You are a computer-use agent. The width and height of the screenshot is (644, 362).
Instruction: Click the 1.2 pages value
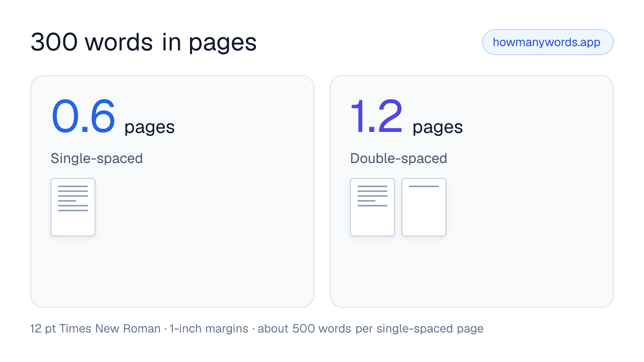coord(406,117)
